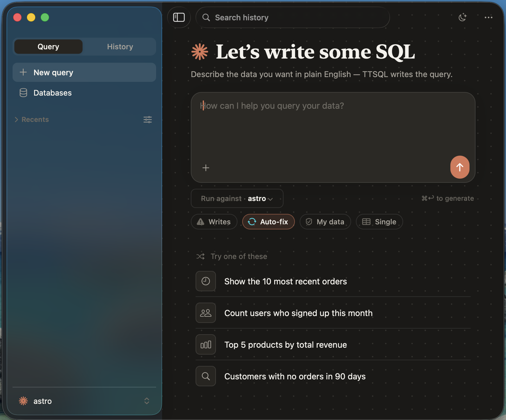Viewport: 506px width, 420px height.
Task: Click the bar chart icon for revenue
Action: (206, 344)
